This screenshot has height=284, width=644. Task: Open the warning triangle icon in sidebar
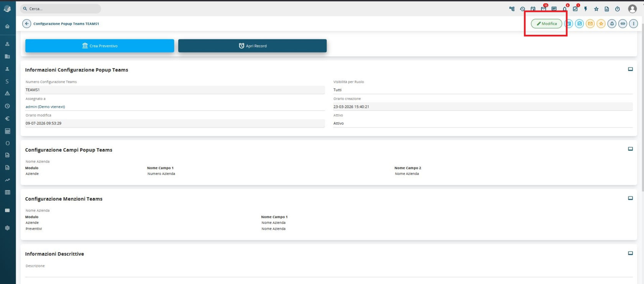point(7,93)
